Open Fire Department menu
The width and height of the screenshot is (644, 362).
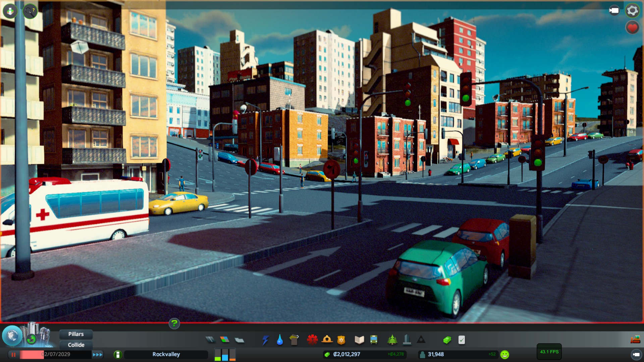[x=327, y=340]
